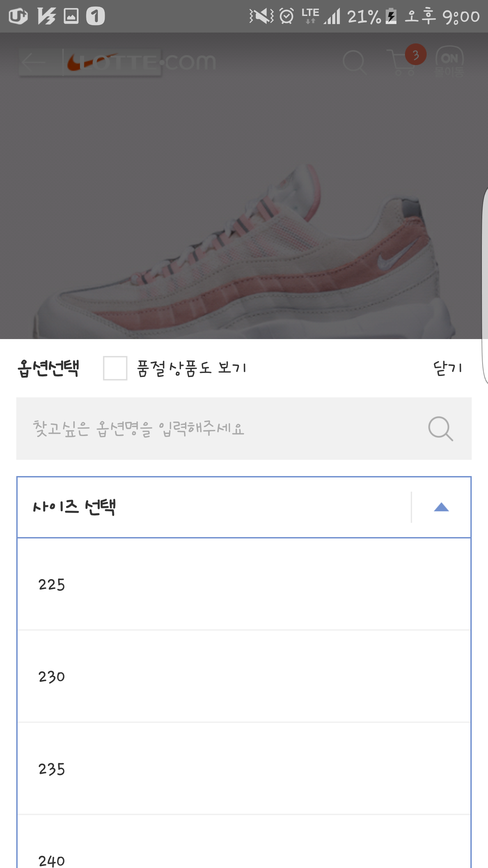Tap the battery charging status icon

391,16
